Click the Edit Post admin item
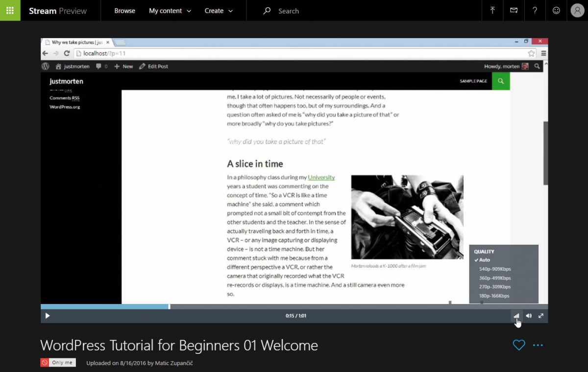This screenshot has width=588, height=372. pyautogui.click(x=153, y=66)
